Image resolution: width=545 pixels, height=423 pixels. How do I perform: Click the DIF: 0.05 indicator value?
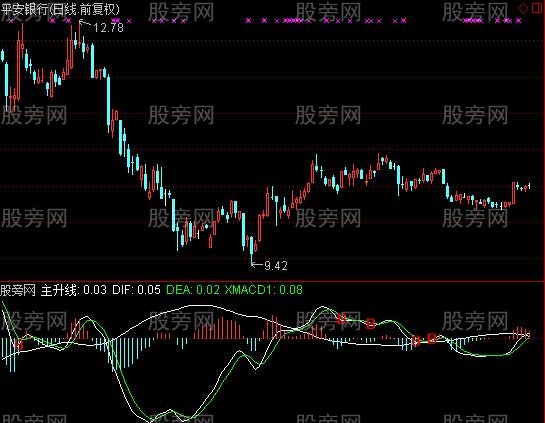point(136,290)
